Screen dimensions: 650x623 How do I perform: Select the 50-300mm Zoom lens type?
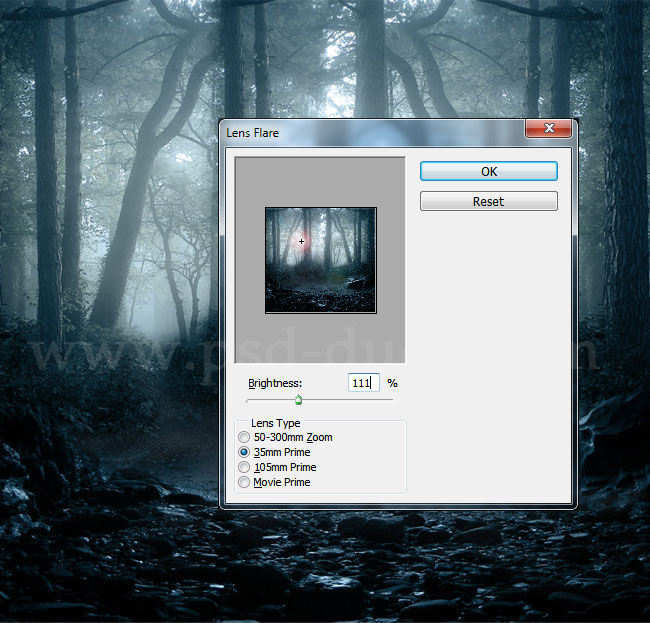(x=244, y=438)
